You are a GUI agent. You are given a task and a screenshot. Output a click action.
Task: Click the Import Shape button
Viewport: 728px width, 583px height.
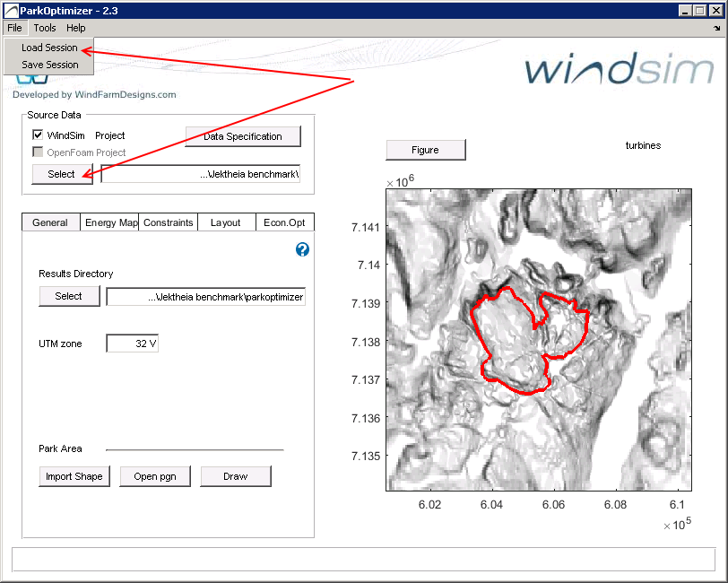tap(74, 476)
